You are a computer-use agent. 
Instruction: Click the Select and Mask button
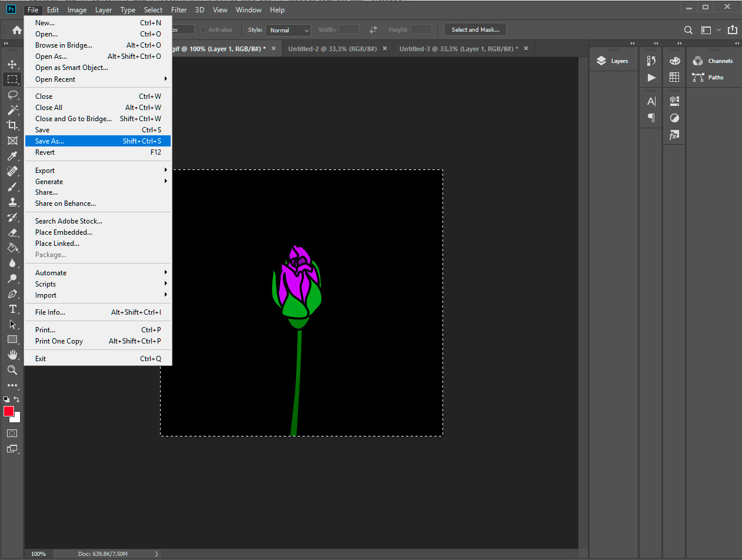tap(475, 29)
